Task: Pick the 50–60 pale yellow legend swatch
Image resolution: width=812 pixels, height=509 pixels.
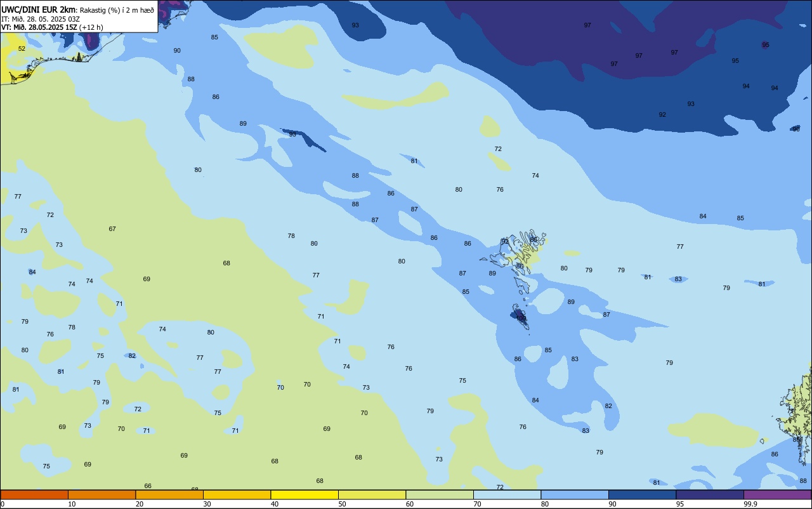Action: pos(372,494)
